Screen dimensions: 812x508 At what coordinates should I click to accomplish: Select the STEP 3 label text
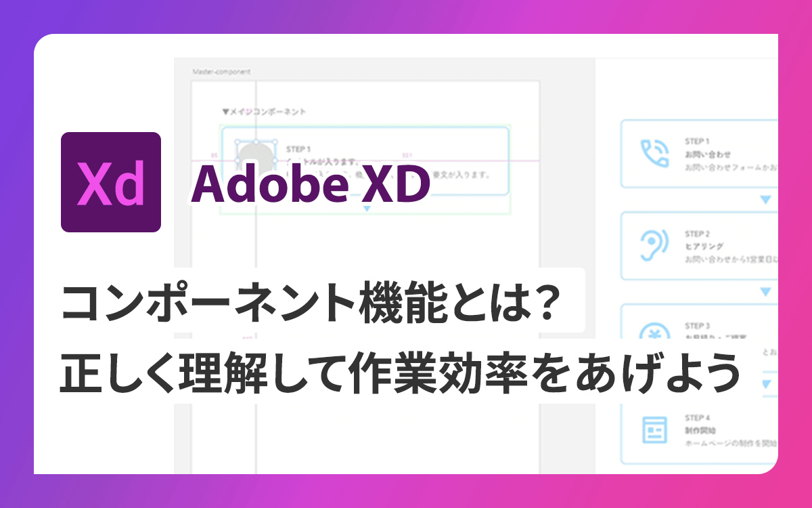pos(697,325)
